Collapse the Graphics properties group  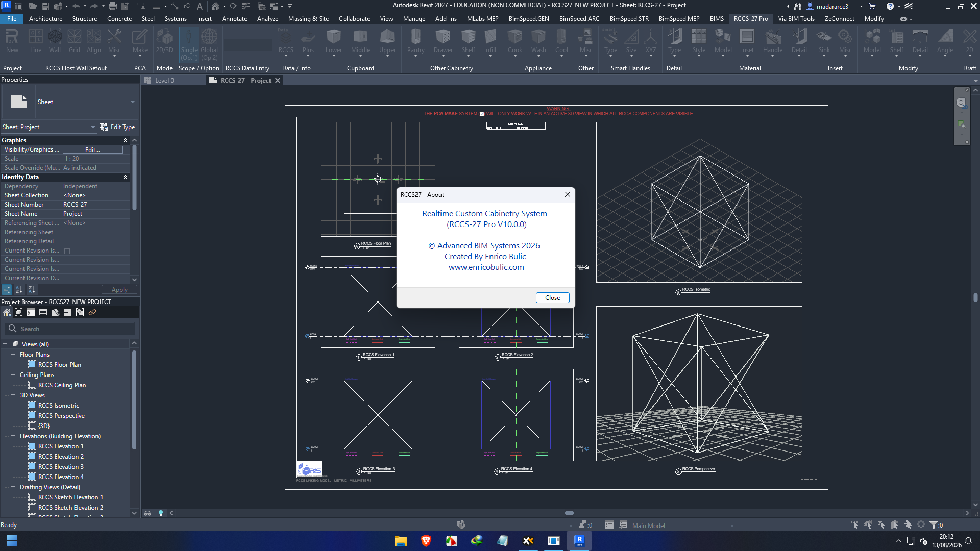[x=125, y=140]
